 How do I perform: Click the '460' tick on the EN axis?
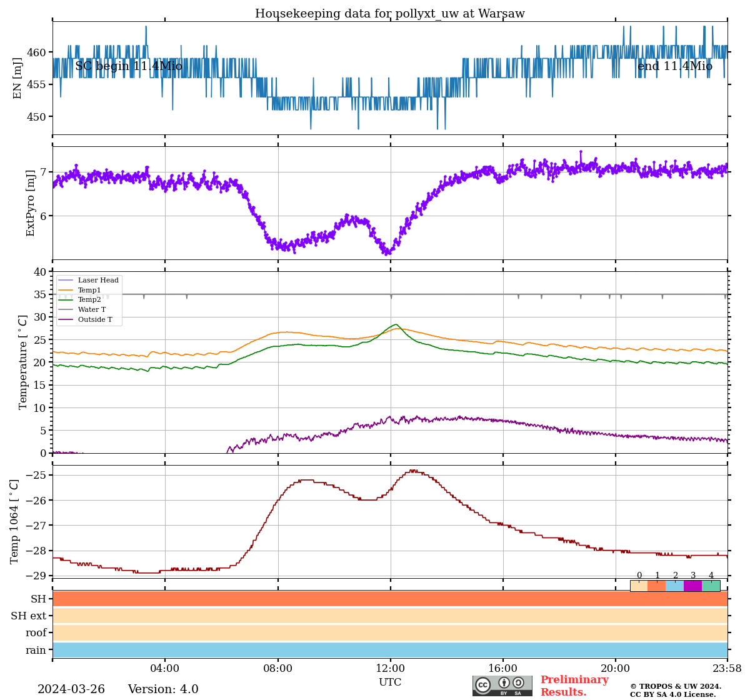click(37, 52)
